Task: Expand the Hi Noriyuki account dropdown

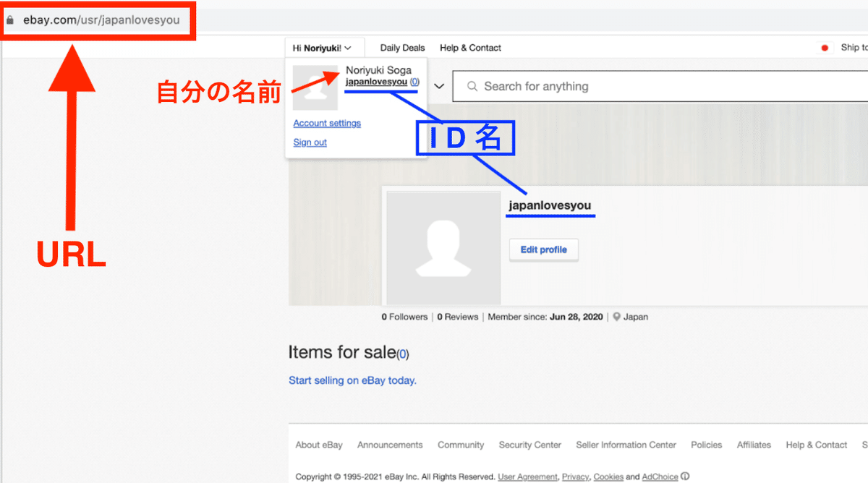Action: [x=322, y=48]
